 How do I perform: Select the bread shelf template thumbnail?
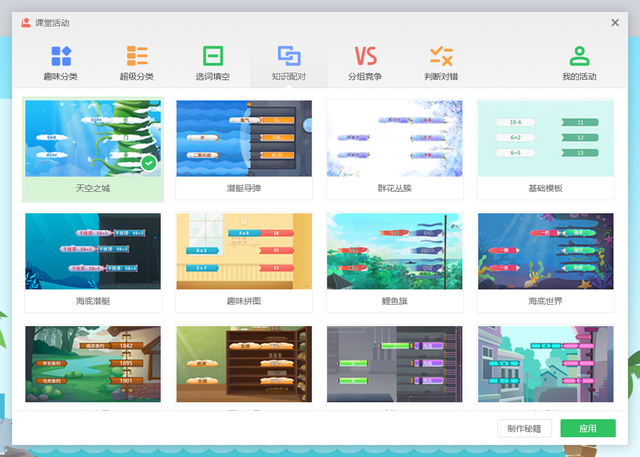[x=244, y=364]
